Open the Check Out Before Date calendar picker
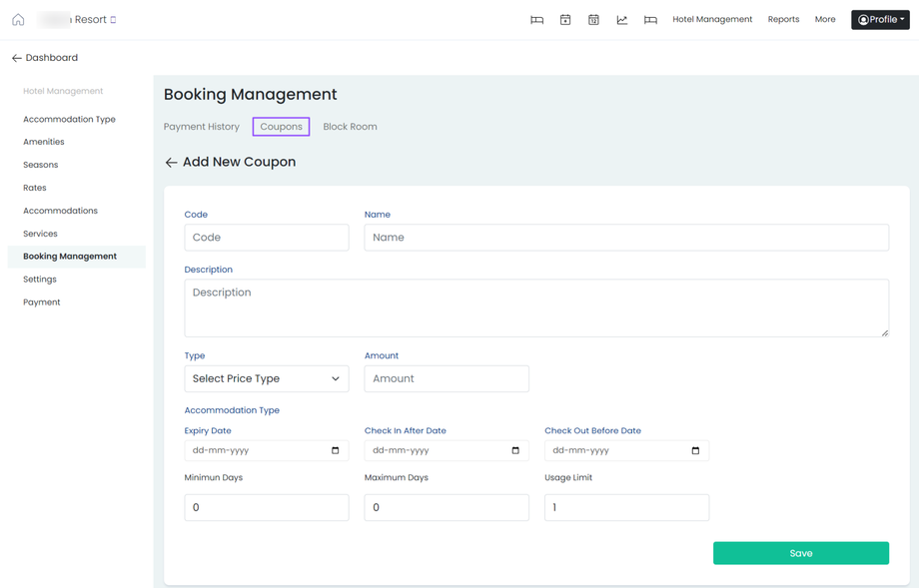The height and width of the screenshot is (588, 919). 695,450
